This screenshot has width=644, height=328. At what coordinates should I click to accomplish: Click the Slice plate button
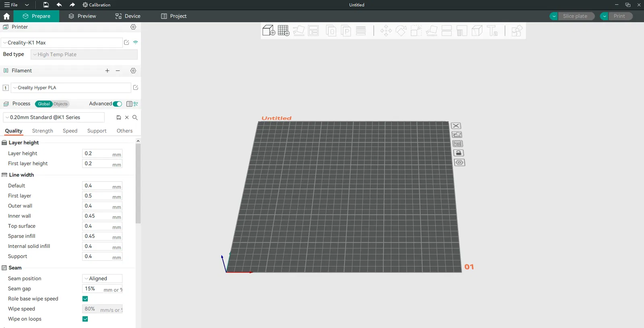coord(575,16)
